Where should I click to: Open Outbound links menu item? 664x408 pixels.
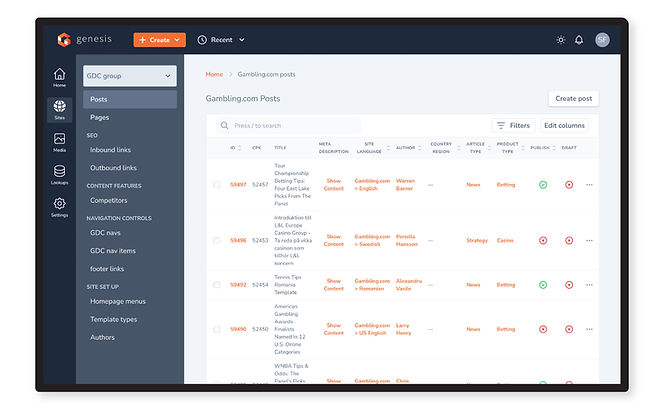(x=113, y=168)
